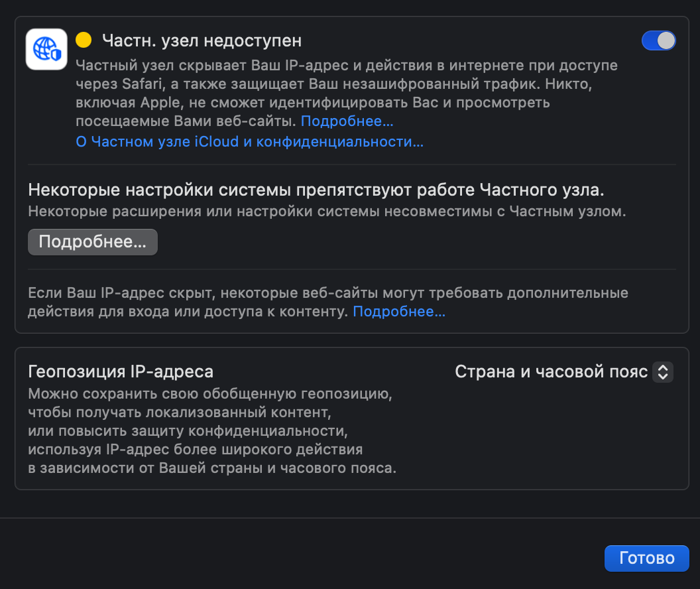Image resolution: width=700 pixels, height=589 pixels.
Task: Click the Геопозиция IP-адреса label
Action: (x=121, y=371)
